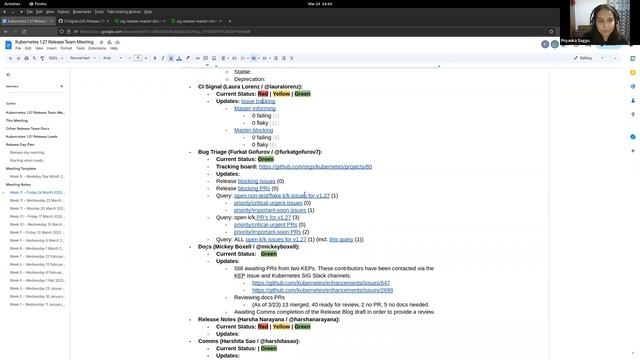
Task: Open the Master-blocking link
Action: [x=253, y=130]
